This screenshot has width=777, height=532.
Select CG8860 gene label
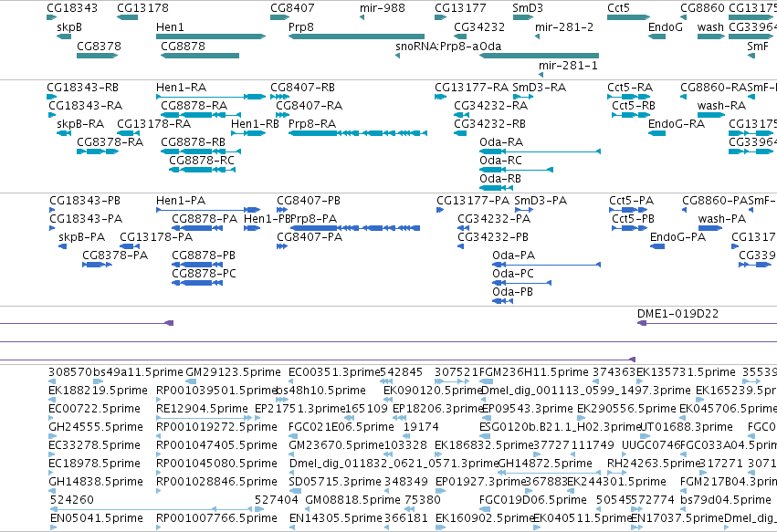[x=702, y=8]
